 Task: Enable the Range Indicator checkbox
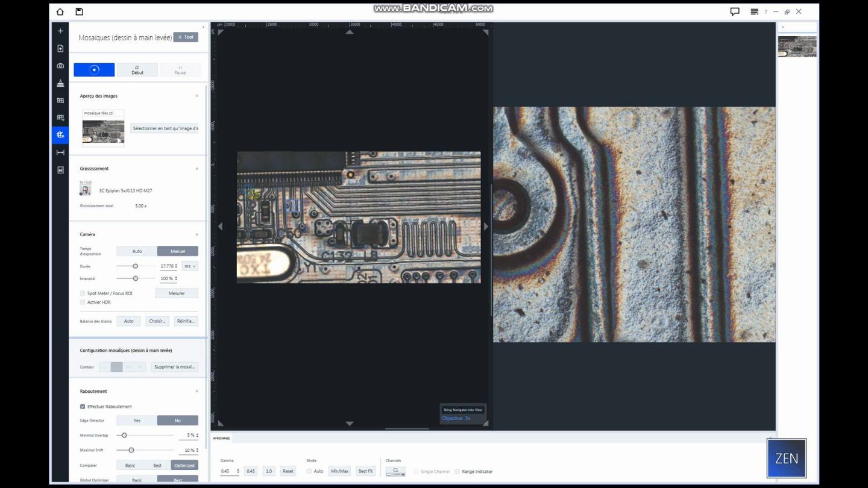[458, 472]
